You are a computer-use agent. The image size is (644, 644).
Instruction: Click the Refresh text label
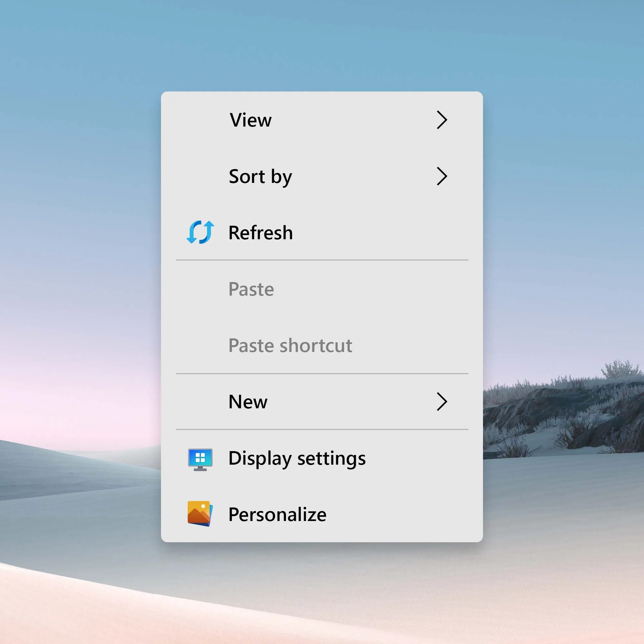pyautogui.click(x=260, y=233)
